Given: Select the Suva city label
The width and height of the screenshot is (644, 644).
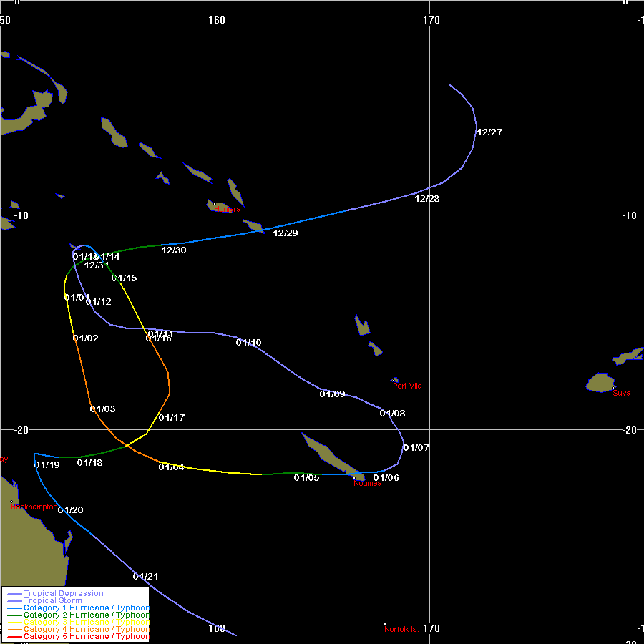Looking at the screenshot, I should coord(622,393).
